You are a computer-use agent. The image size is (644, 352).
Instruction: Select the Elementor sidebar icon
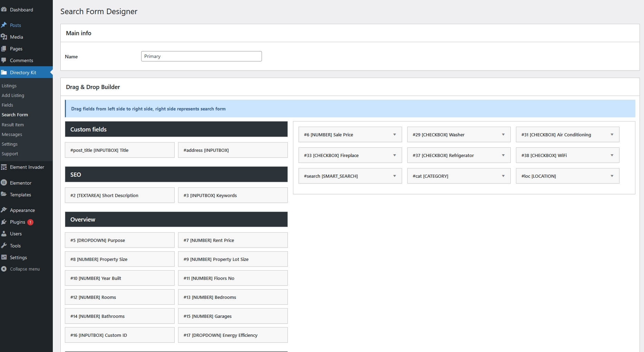4,183
